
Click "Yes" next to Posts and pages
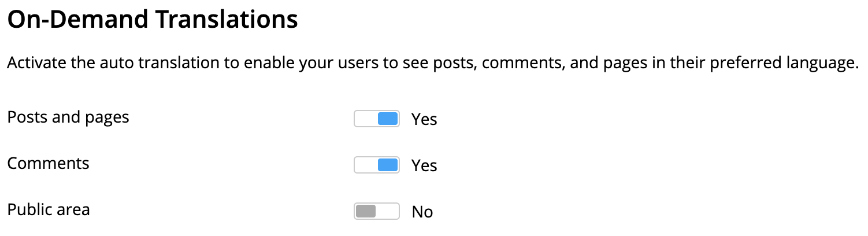[x=424, y=120]
